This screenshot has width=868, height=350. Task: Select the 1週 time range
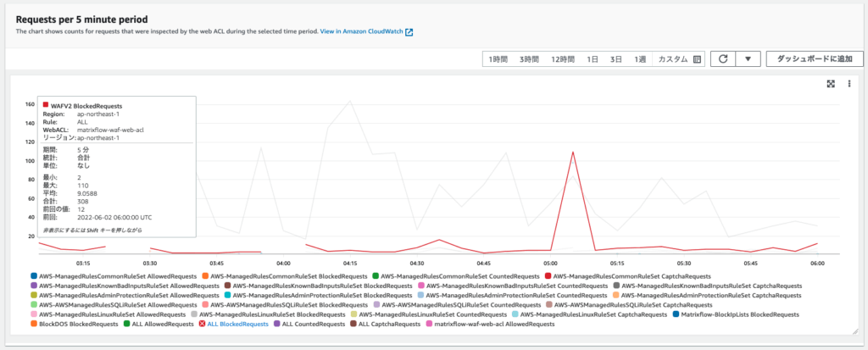coord(640,59)
